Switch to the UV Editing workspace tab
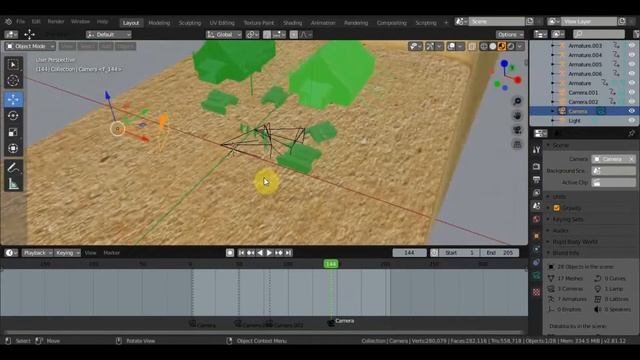Viewport: 640px width, 360px height. tap(222, 23)
